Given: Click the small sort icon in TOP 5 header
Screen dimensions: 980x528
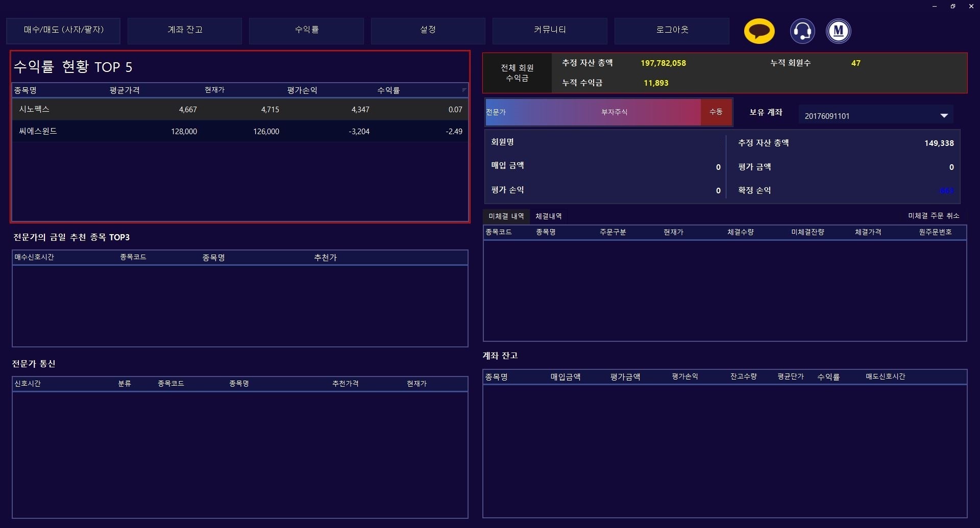Looking at the screenshot, I should [x=464, y=90].
